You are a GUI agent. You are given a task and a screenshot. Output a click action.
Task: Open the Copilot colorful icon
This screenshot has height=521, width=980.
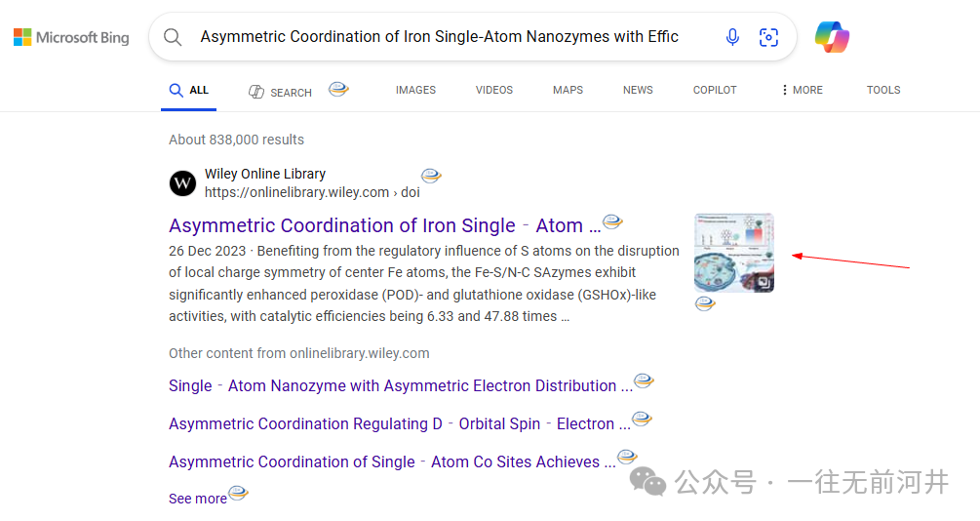[x=832, y=37]
